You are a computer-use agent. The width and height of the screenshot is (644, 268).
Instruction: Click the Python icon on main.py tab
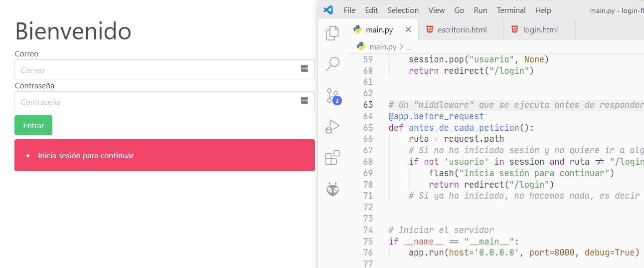[357, 29]
